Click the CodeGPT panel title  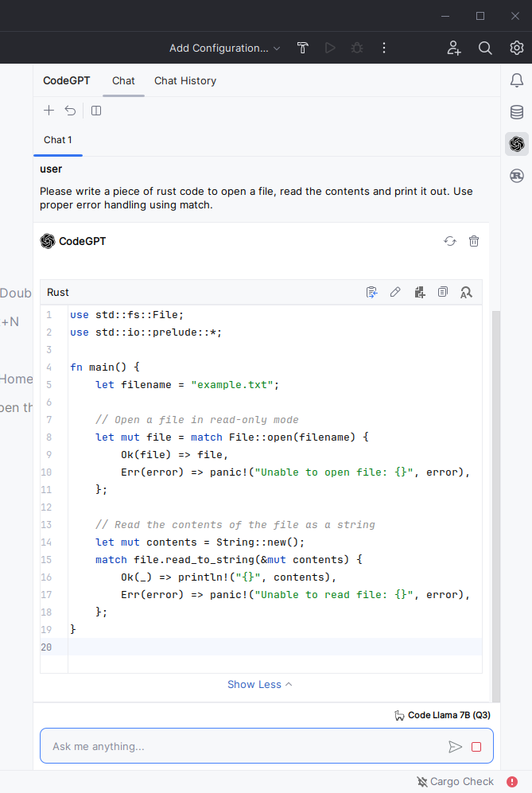66,81
